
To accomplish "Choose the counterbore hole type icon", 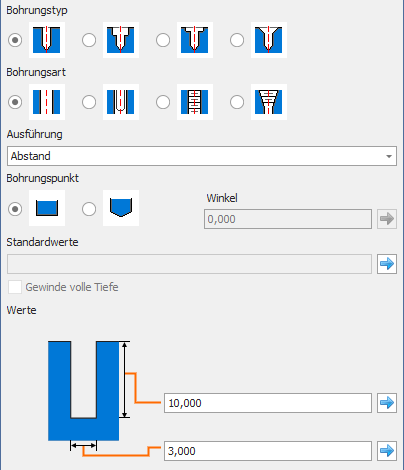I will pyautogui.click(x=121, y=40).
